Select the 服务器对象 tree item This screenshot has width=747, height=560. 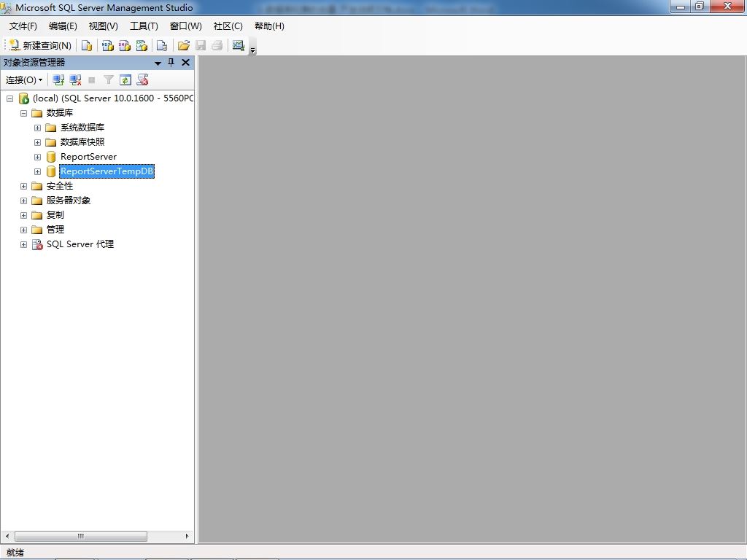pos(69,201)
